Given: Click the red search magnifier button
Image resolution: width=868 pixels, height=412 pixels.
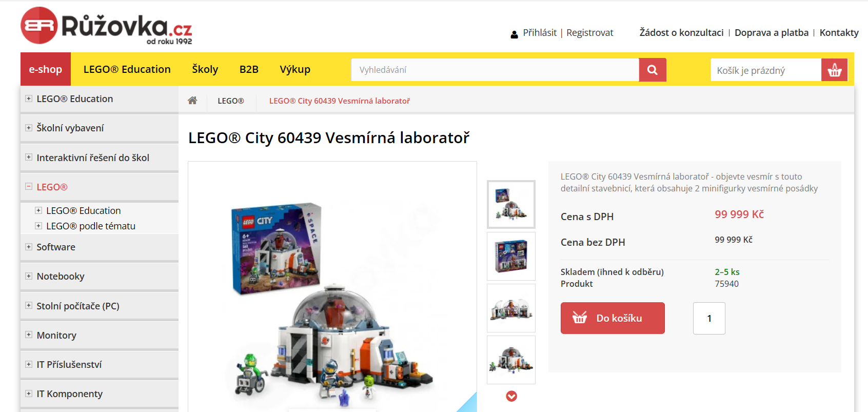Looking at the screenshot, I should point(653,70).
